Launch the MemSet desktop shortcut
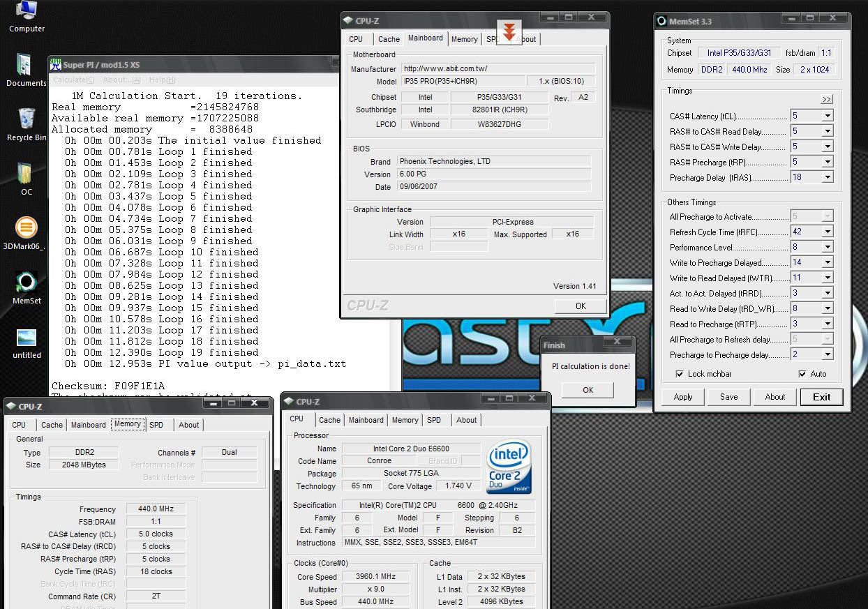 click(27, 287)
